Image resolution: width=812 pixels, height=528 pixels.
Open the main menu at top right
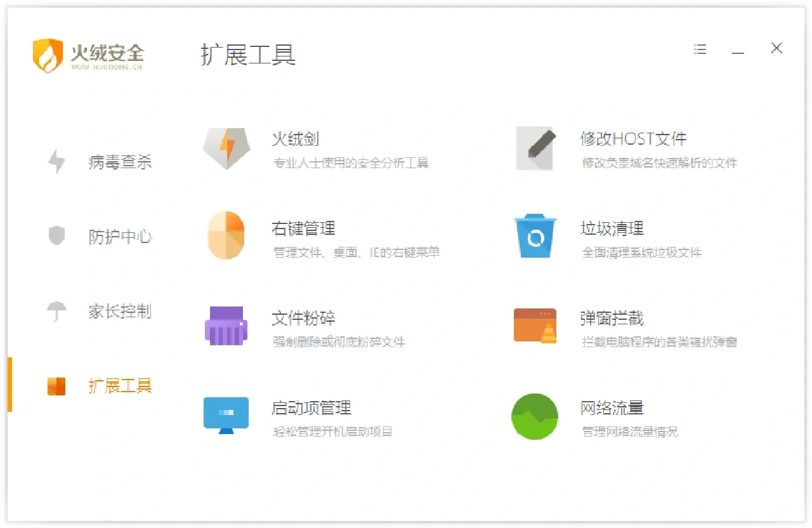(700, 49)
